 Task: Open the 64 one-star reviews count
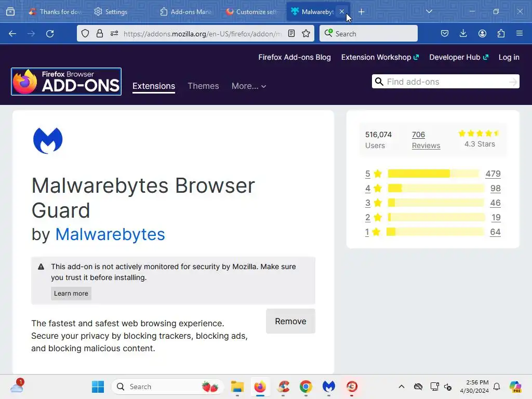click(x=495, y=232)
